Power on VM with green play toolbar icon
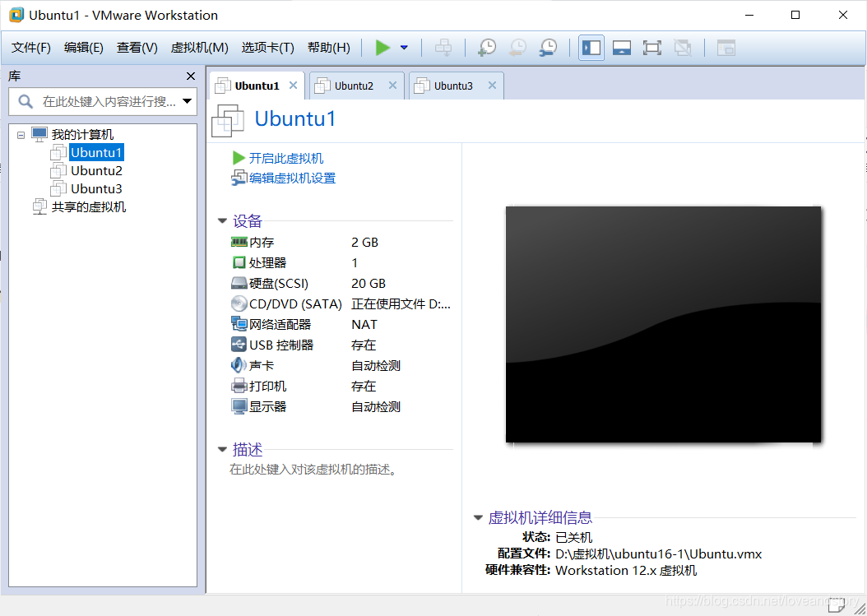 pos(382,48)
